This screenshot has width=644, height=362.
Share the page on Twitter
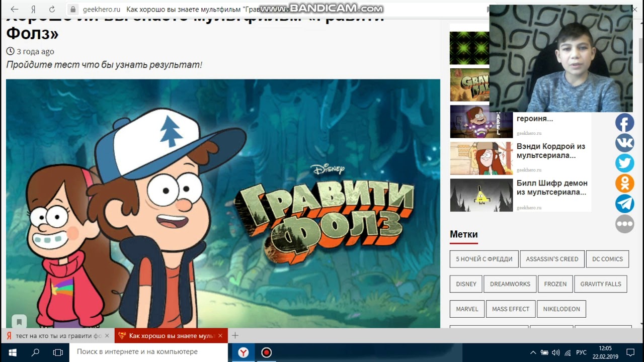coord(624,163)
